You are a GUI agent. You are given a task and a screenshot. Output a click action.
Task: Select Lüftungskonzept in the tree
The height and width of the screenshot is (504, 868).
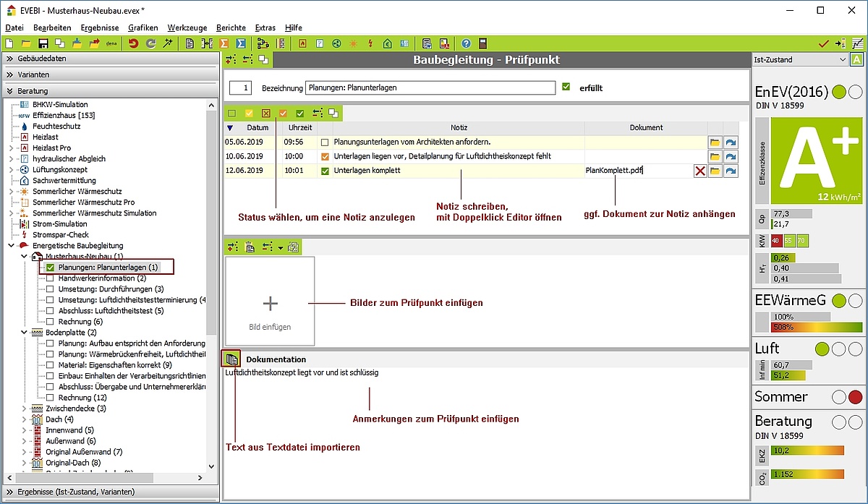[x=60, y=169]
